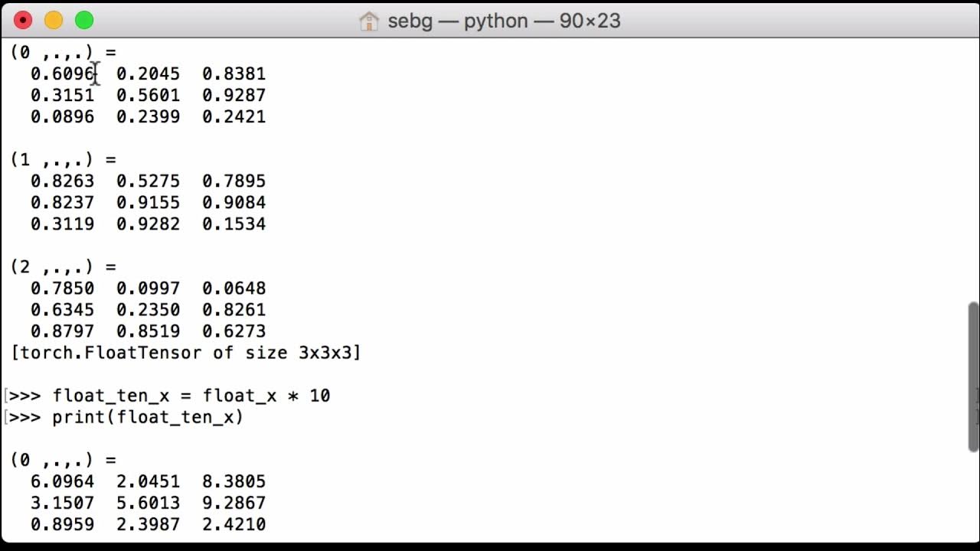Click the home folder icon in title bar

369,21
